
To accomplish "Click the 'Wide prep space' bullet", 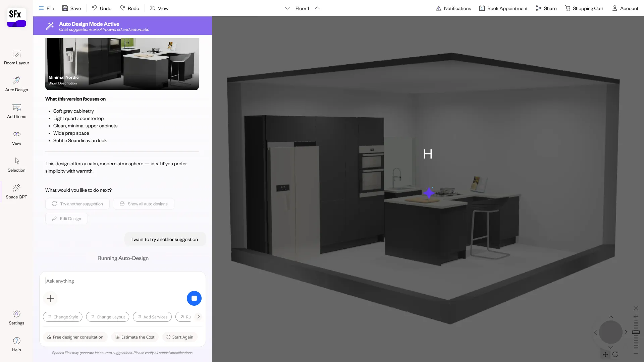I will pyautogui.click(x=71, y=133).
